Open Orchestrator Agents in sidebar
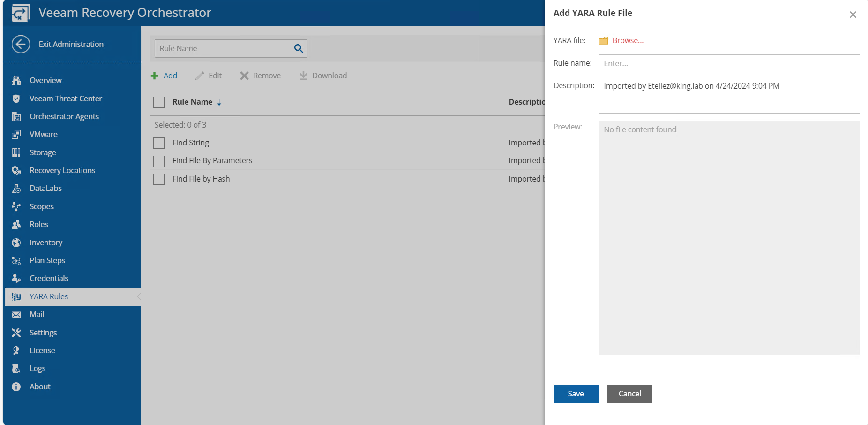This screenshot has width=868, height=425. coord(64,116)
